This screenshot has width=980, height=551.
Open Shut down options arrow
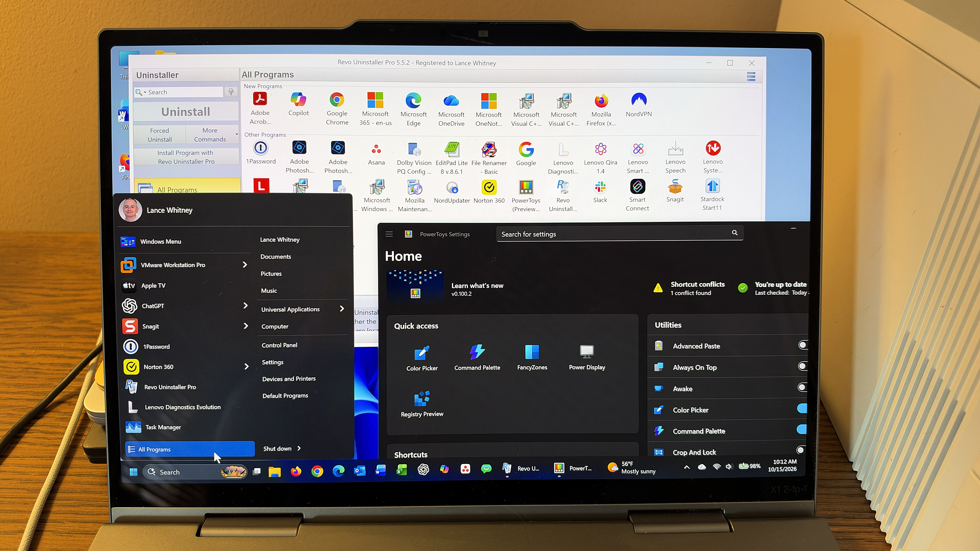pos(299,448)
